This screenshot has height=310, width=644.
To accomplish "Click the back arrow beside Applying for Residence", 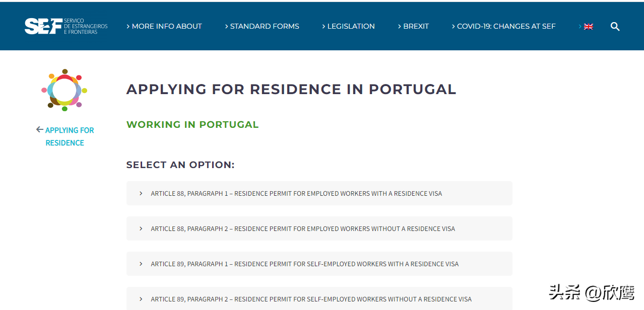I will click(x=40, y=130).
